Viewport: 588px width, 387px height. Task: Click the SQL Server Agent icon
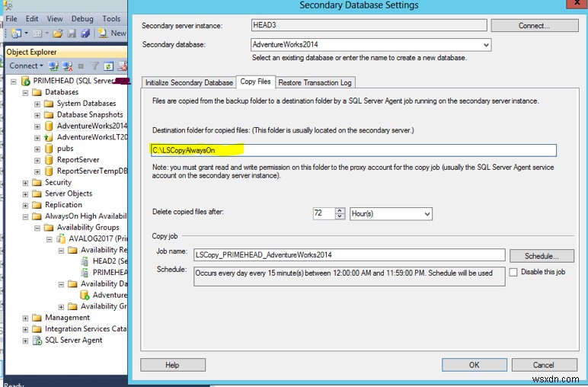[x=37, y=340]
